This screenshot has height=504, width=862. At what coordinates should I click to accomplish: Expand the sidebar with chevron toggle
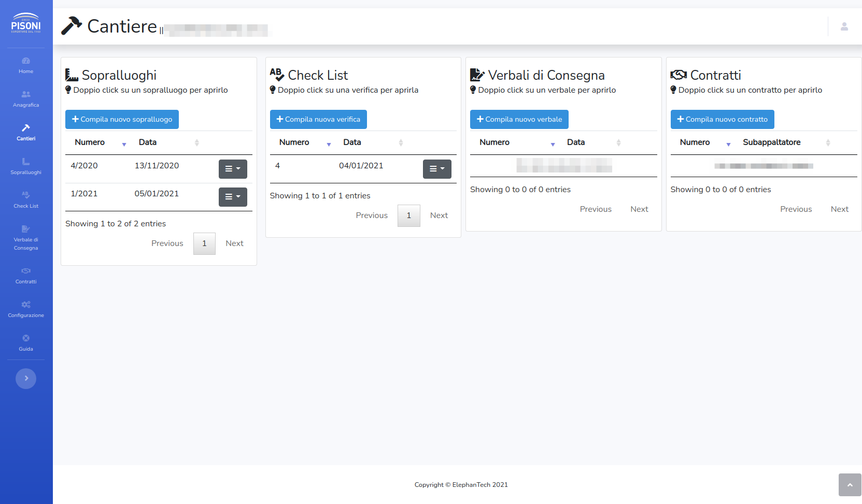[x=26, y=379]
